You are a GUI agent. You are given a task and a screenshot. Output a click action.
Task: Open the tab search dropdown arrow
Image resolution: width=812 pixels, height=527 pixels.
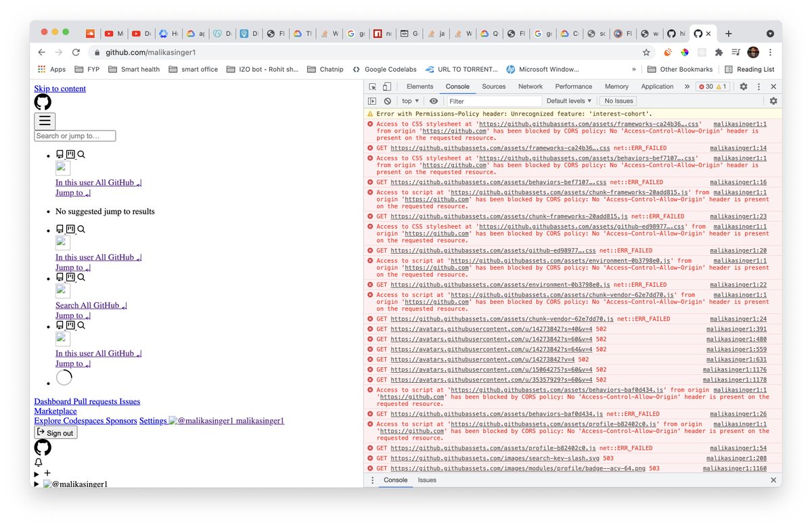point(770,33)
